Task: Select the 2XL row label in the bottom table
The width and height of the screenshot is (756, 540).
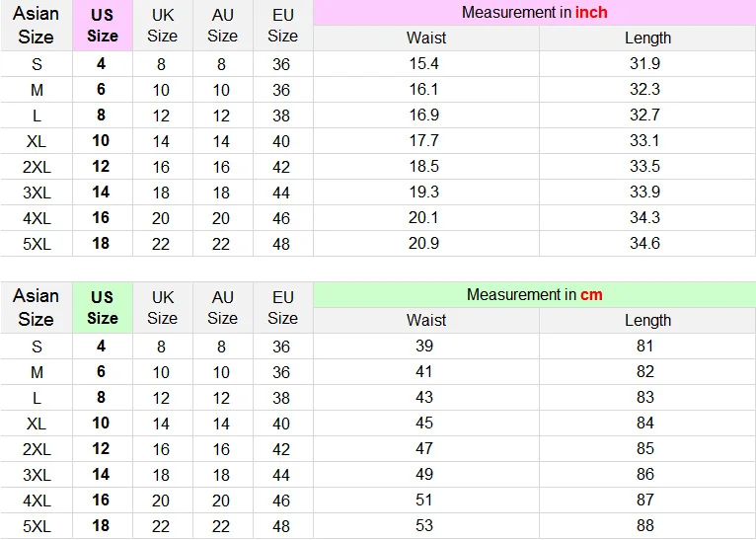Action: (x=37, y=449)
